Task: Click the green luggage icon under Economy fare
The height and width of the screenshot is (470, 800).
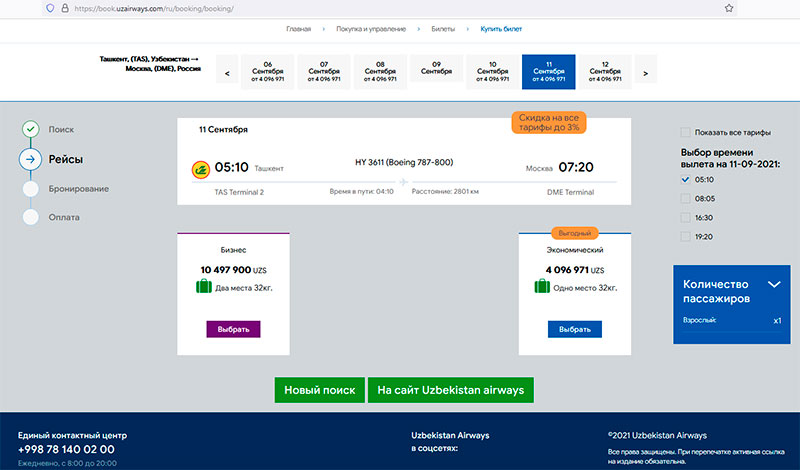Action: point(541,287)
